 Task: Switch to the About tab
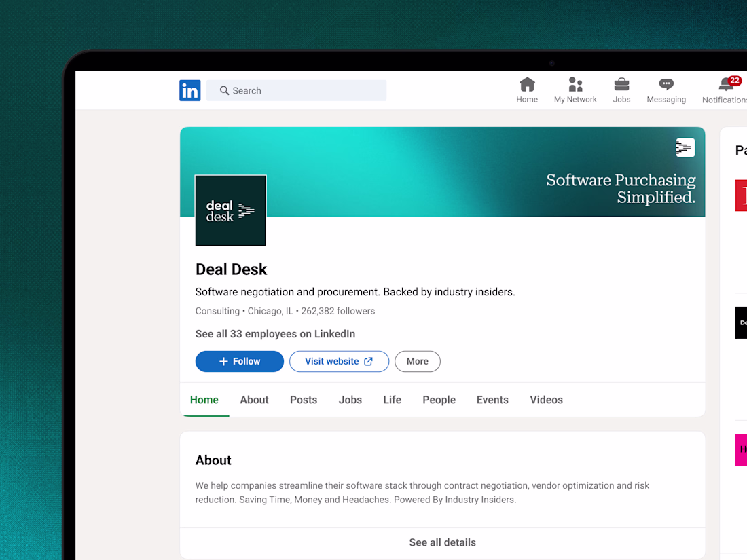coord(255,400)
